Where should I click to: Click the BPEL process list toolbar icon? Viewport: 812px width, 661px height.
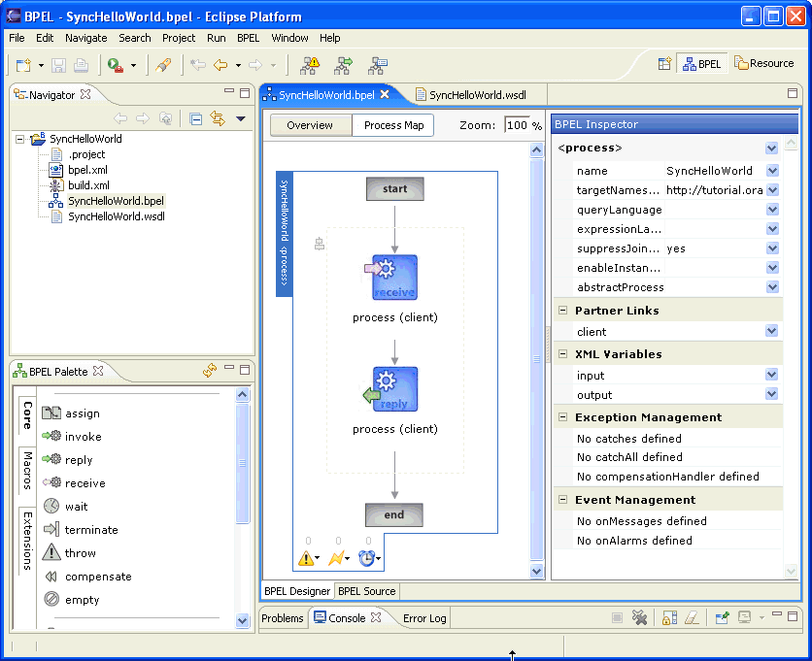(x=377, y=65)
